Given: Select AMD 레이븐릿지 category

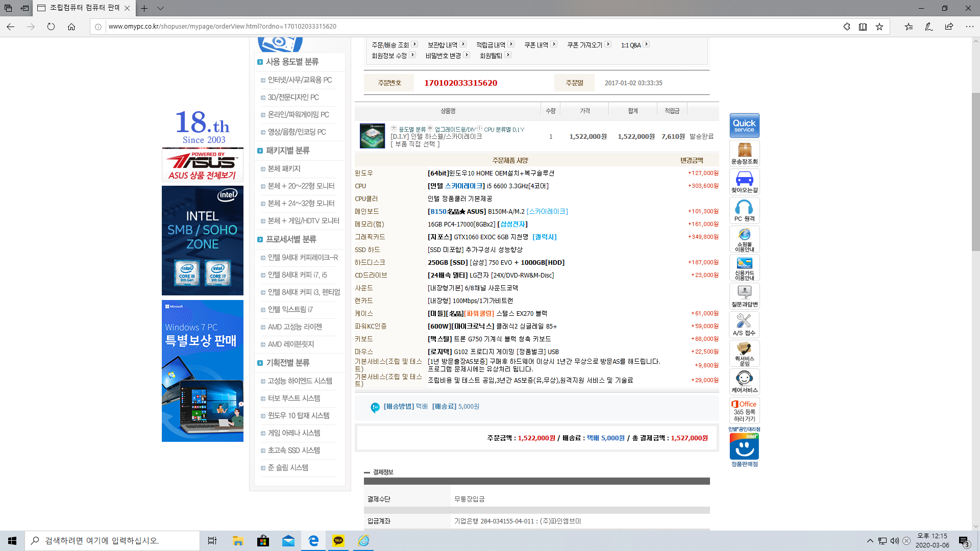Looking at the screenshot, I should [291, 344].
